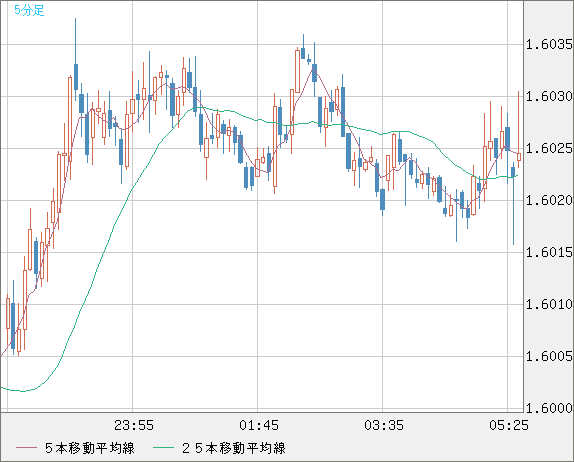Viewport: 574px width, 462px height.
Task: Click the 1.6000 price axis label
Action: 549,408
